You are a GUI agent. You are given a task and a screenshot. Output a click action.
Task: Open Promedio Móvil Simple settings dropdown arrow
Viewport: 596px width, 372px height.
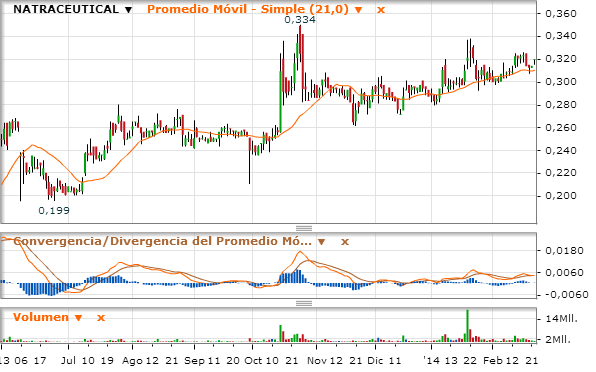coord(358,10)
